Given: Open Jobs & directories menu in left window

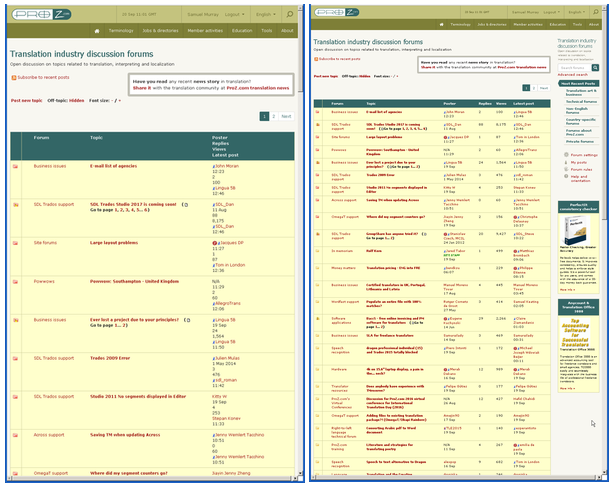Looking at the screenshot, I should click(x=160, y=31).
